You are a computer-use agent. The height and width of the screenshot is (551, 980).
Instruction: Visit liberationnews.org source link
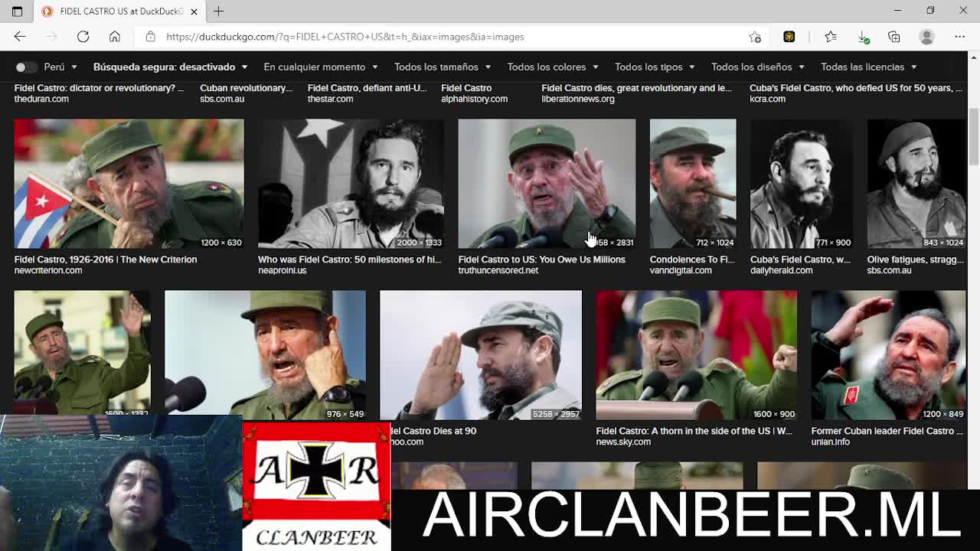578,99
